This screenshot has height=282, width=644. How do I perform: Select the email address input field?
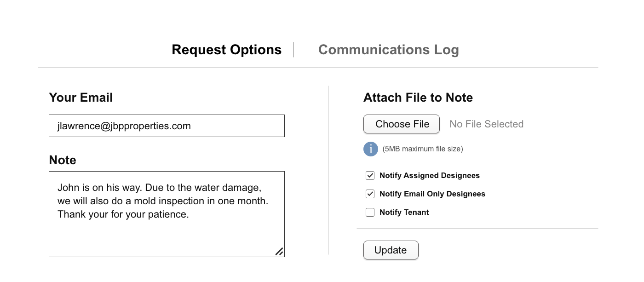click(x=167, y=126)
